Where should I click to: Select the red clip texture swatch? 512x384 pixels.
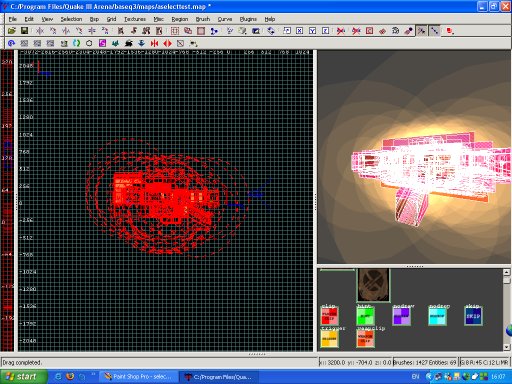(x=329, y=315)
